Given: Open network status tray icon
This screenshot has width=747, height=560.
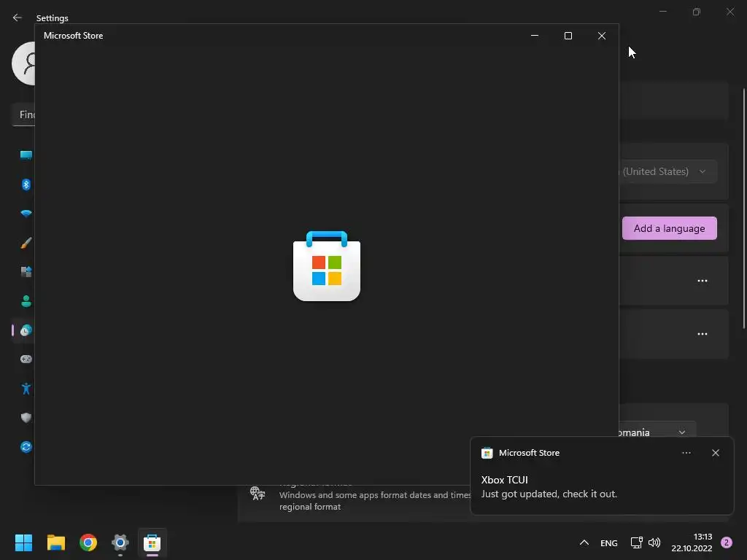Looking at the screenshot, I should click(636, 542).
